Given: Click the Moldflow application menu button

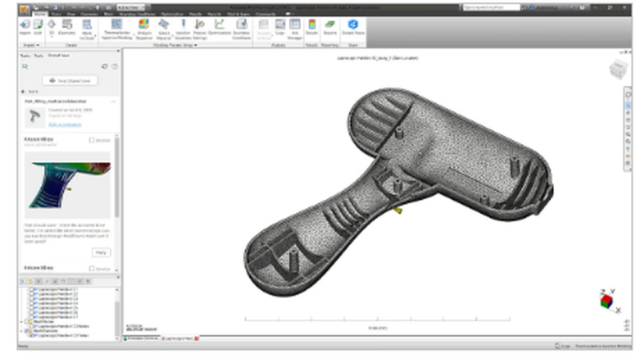Looking at the screenshot, I should [x=24, y=8].
